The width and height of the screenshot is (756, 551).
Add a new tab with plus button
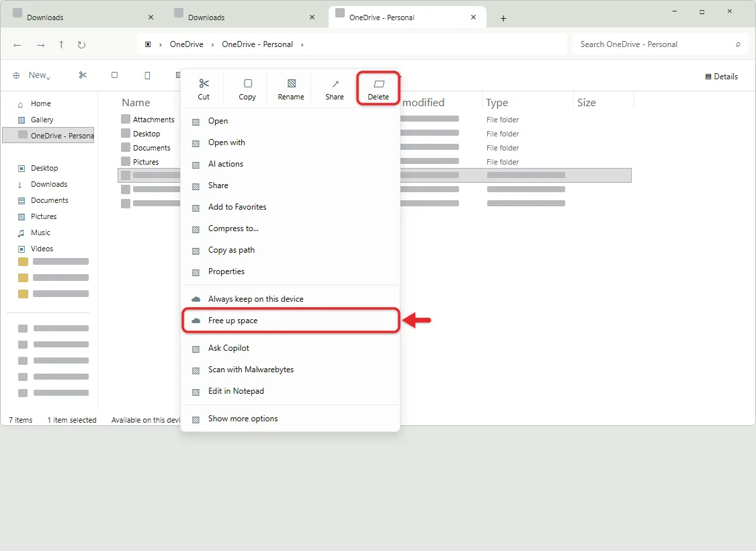pos(503,18)
